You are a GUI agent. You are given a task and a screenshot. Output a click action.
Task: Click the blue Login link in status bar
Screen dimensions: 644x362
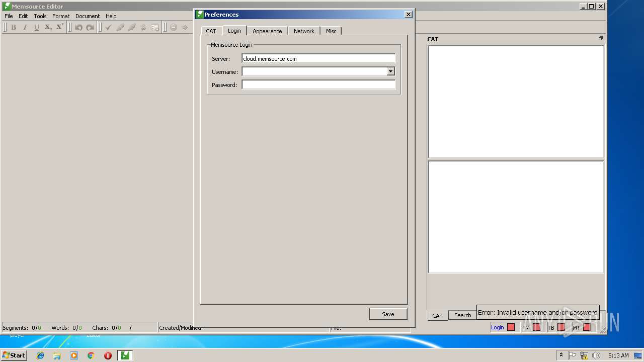(x=498, y=327)
